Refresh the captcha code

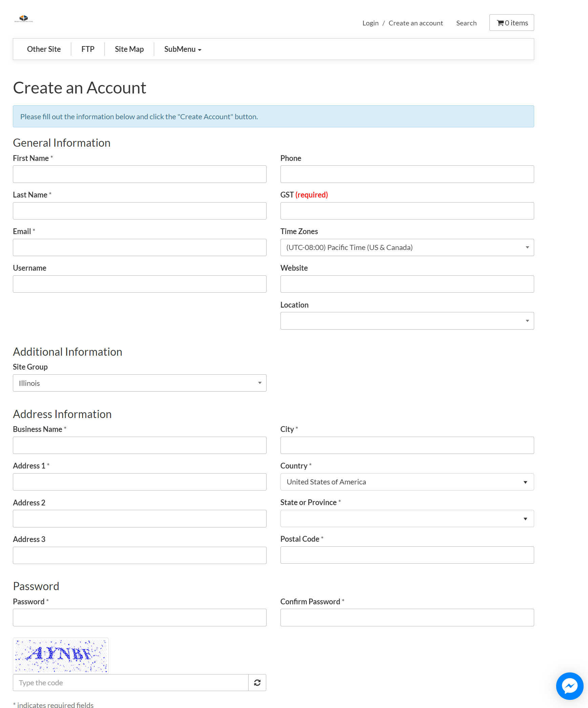tap(257, 683)
